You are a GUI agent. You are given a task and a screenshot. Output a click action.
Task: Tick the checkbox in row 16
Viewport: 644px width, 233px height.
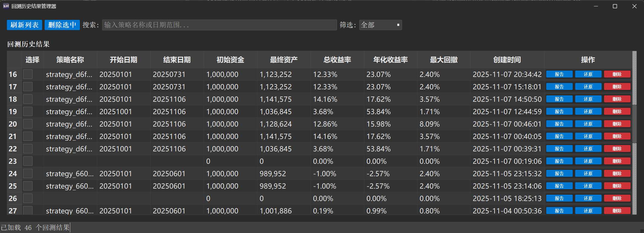coord(28,74)
